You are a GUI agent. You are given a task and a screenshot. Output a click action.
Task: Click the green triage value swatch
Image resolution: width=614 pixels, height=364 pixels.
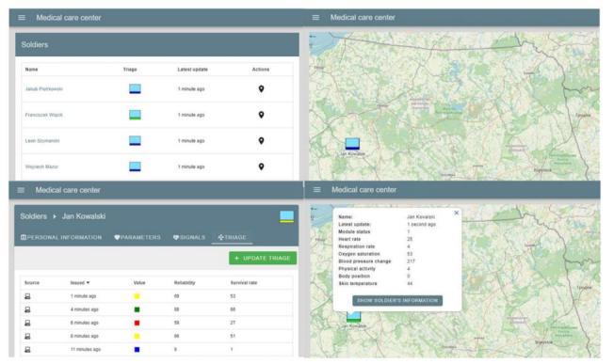tap(137, 309)
